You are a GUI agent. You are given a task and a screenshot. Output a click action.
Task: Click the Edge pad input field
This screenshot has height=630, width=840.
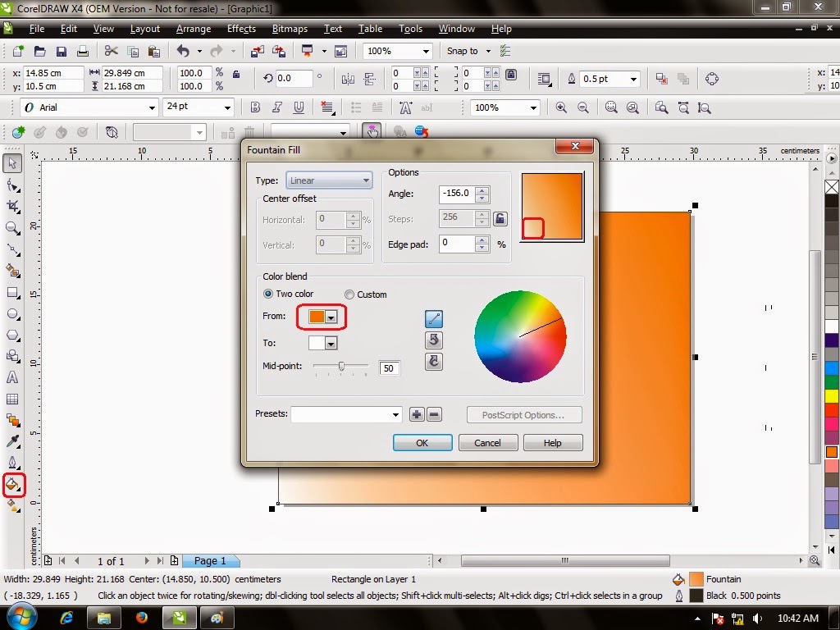click(x=457, y=243)
